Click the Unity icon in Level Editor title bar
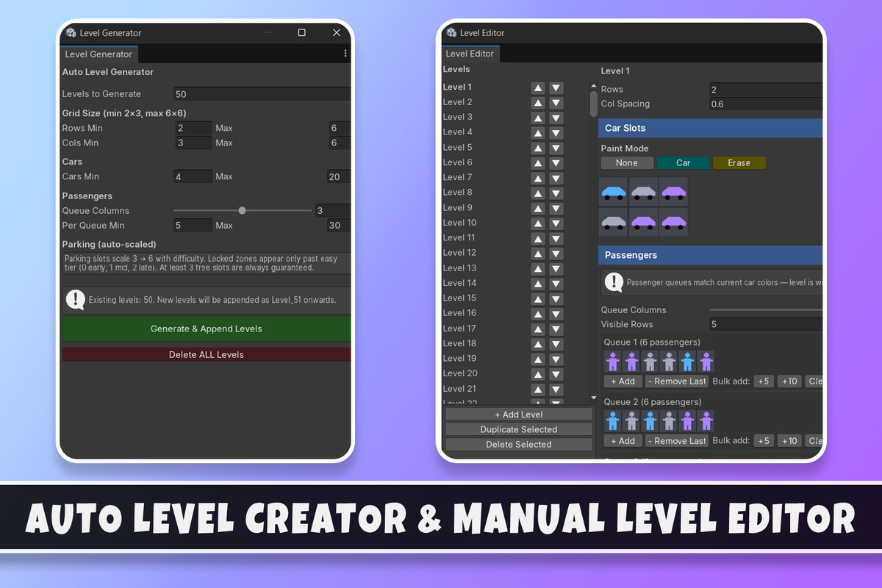Image resolution: width=882 pixels, height=588 pixels. (x=451, y=33)
